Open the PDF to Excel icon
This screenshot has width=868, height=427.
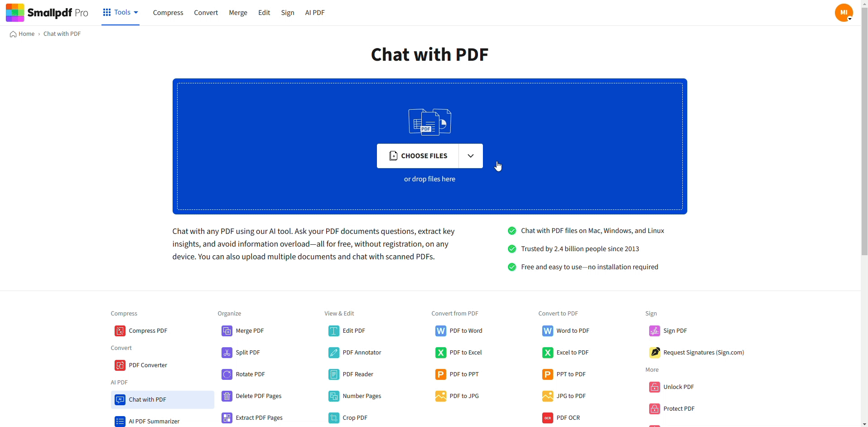pos(441,352)
